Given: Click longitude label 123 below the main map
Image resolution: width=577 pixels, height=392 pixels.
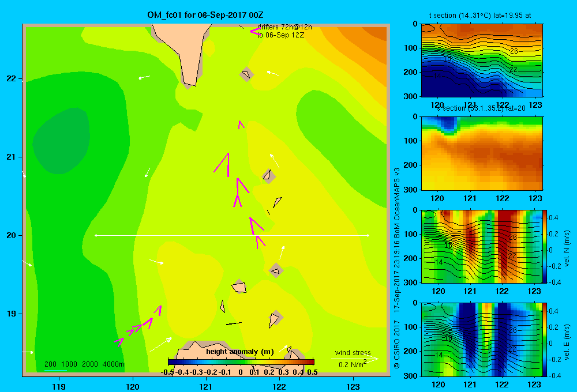Looking at the screenshot, I should coord(353,386).
